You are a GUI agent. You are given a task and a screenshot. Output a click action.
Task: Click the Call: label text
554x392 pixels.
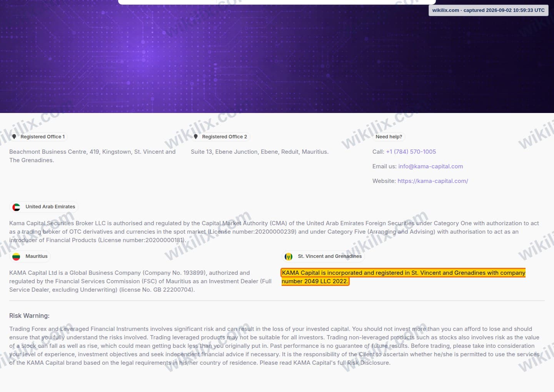(378, 152)
